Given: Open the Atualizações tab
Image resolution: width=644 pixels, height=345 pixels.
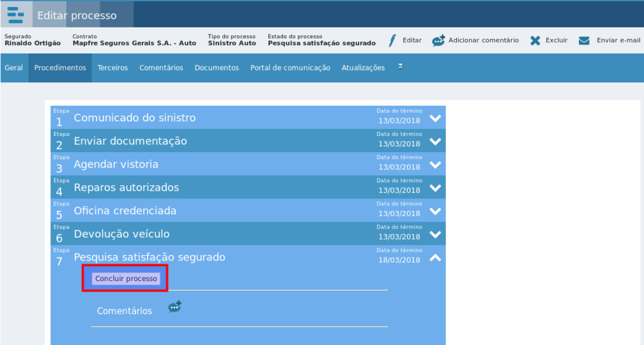Looking at the screenshot, I should pyautogui.click(x=363, y=68).
